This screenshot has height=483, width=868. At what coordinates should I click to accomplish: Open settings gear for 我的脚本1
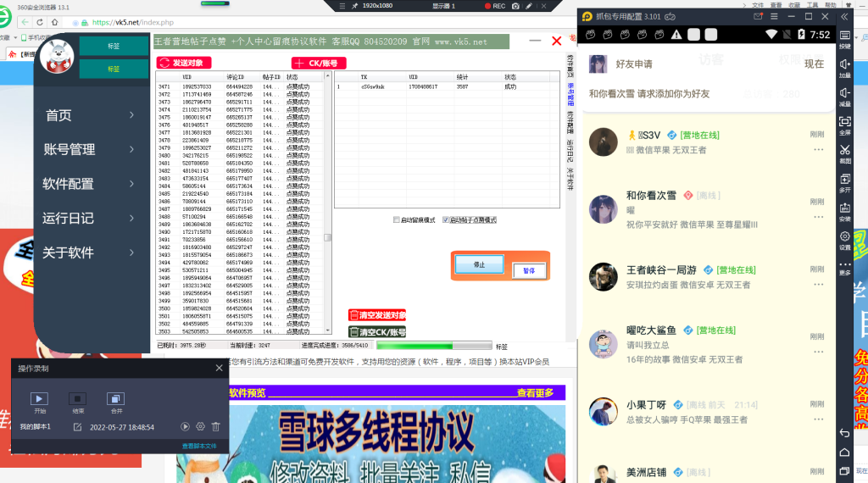pyautogui.click(x=201, y=427)
